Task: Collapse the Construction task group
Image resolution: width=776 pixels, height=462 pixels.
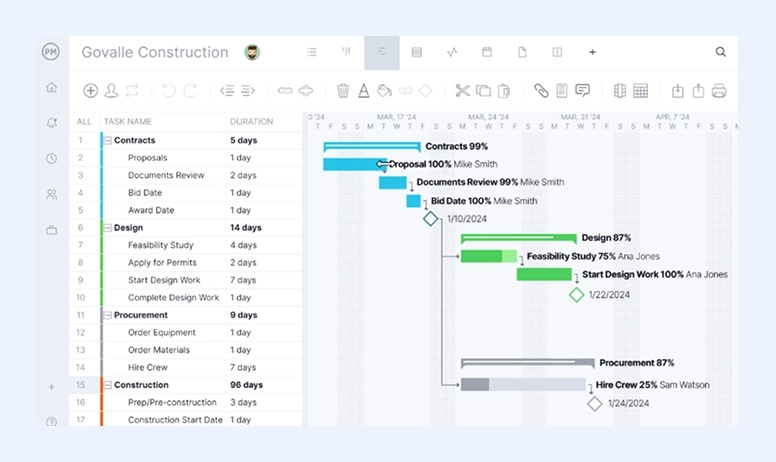Action: click(107, 385)
